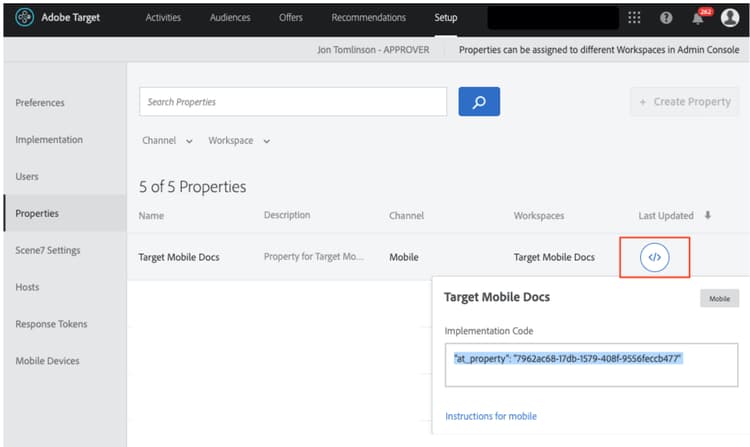750x447 pixels.
Task: Click the blue search magnifier button
Action: coord(479,102)
